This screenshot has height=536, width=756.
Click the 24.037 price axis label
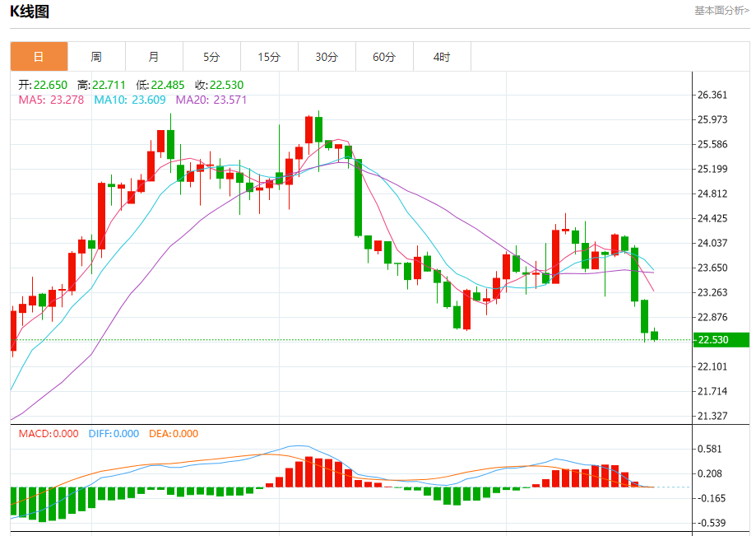tap(712, 243)
